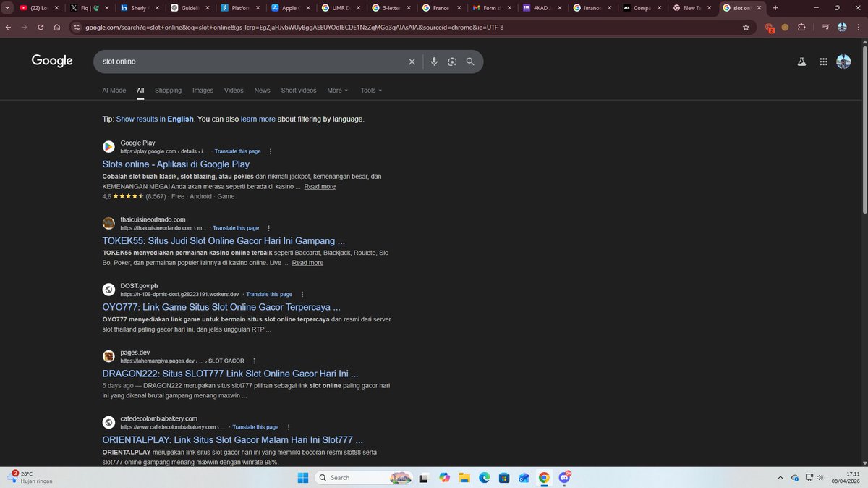
Task: Open more options for DOST.gov.ph result
Action: [x=302, y=295]
